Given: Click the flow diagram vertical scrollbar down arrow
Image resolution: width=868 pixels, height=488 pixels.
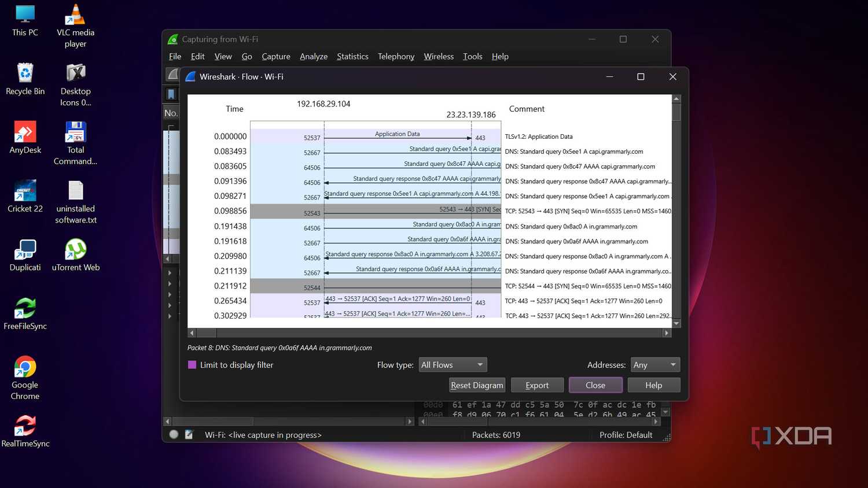Looking at the screenshot, I should point(676,323).
